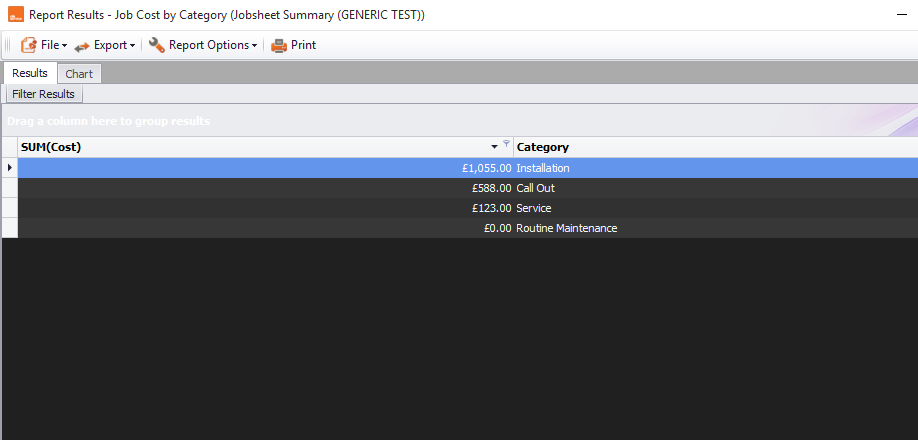Select the £588.00 cost cell
This screenshot has width=918, height=440.
pyautogui.click(x=266, y=188)
